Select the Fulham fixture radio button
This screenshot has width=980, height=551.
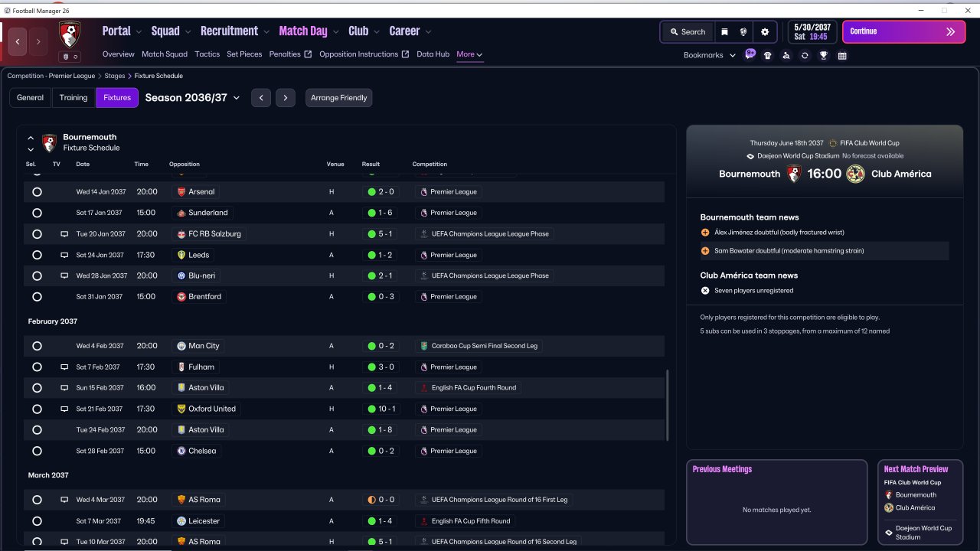[37, 367]
